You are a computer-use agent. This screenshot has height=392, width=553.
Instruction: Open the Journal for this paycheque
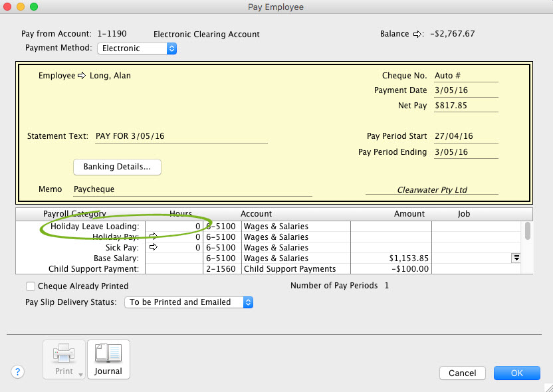coord(108,359)
